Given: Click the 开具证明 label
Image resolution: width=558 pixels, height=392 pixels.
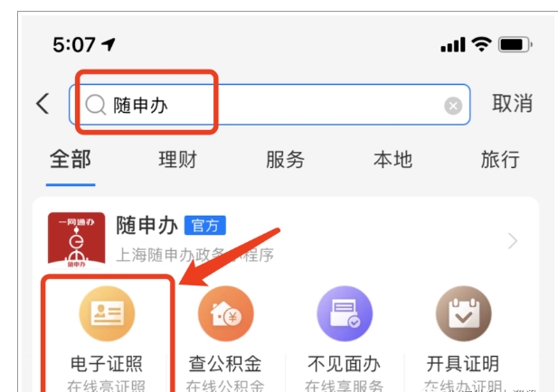Looking at the screenshot, I should tap(463, 364).
